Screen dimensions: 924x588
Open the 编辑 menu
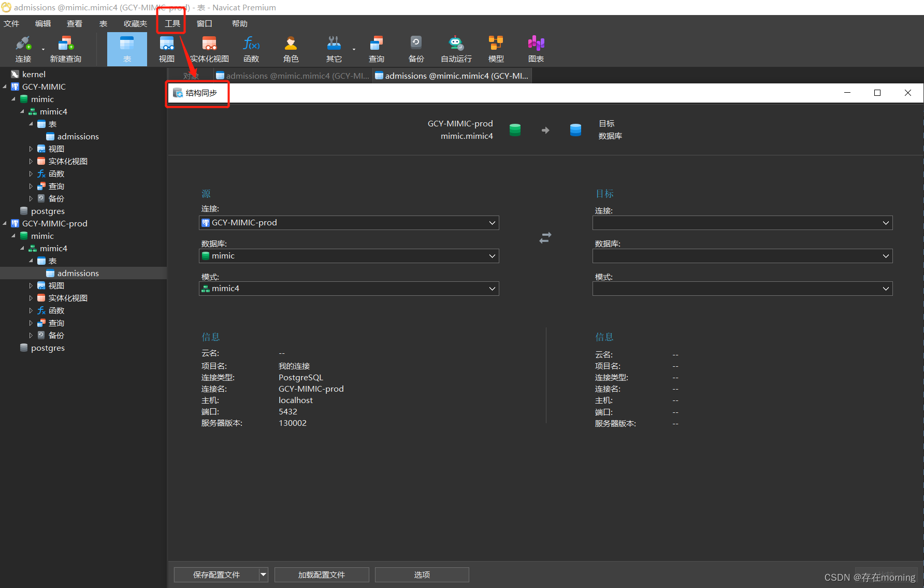pyautogui.click(x=43, y=23)
